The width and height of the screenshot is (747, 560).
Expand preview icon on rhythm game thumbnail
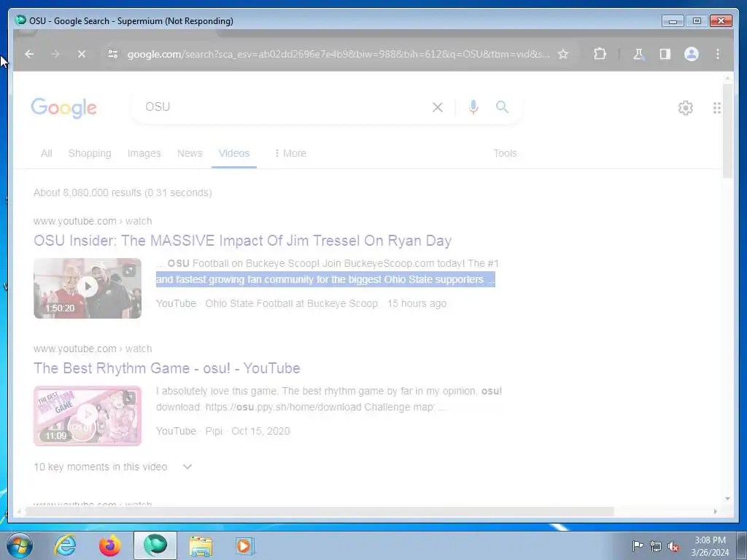128,398
